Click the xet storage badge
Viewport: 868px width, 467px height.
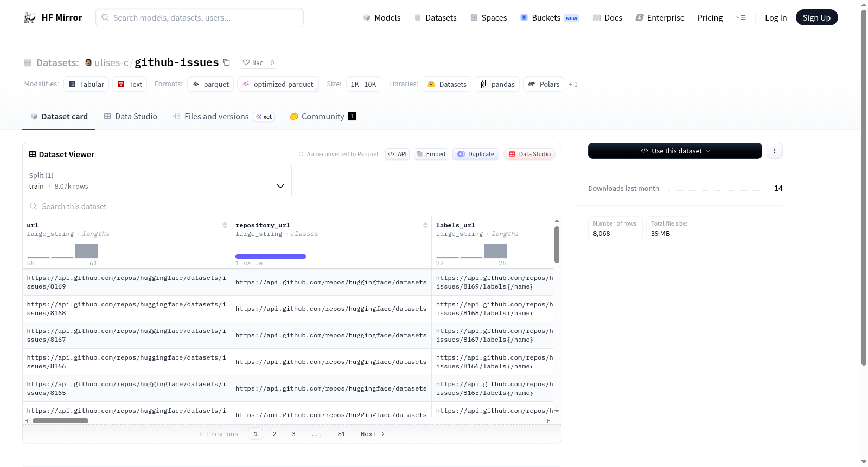point(264,117)
